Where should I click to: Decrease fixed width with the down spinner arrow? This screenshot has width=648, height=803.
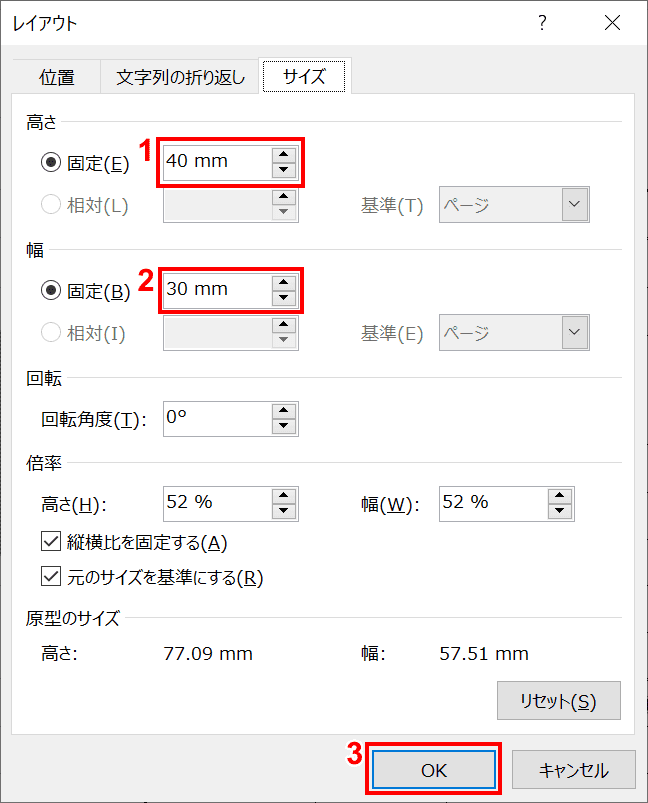(284, 298)
